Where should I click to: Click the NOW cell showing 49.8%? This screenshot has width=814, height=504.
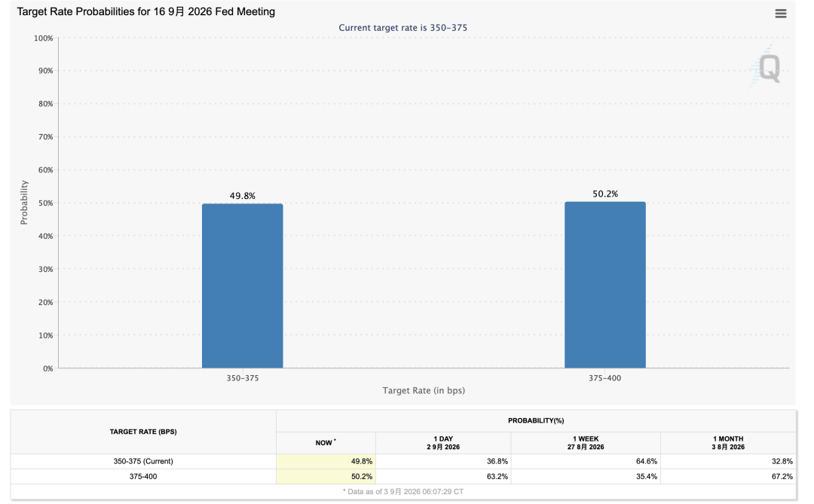pyautogui.click(x=326, y=462)
